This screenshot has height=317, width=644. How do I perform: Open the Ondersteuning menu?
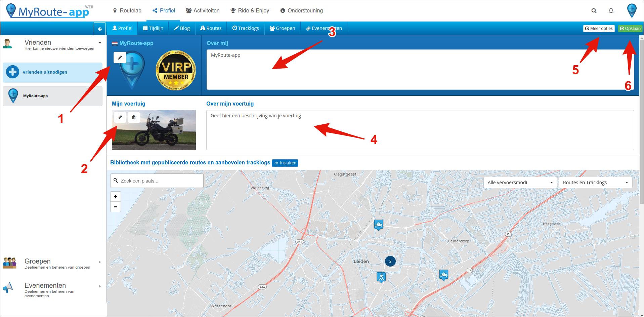tap(301, 11)
